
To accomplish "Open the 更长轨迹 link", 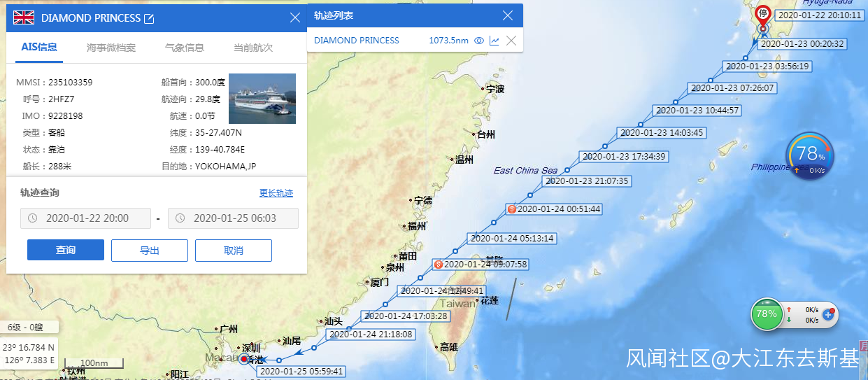I will 276,193.
